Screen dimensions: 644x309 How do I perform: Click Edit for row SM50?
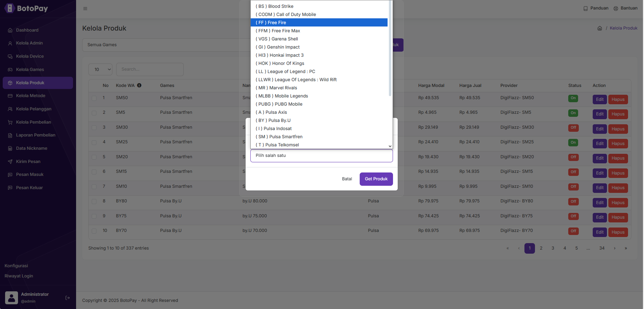click(600, 99)
